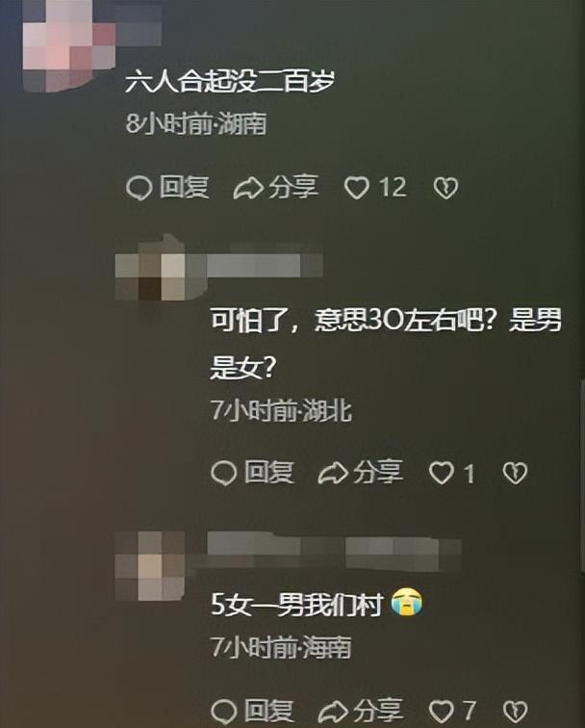Like the 六人合起没二百岁 comment
The height and width of the screenshot is (728, 585).
point(357,188)
